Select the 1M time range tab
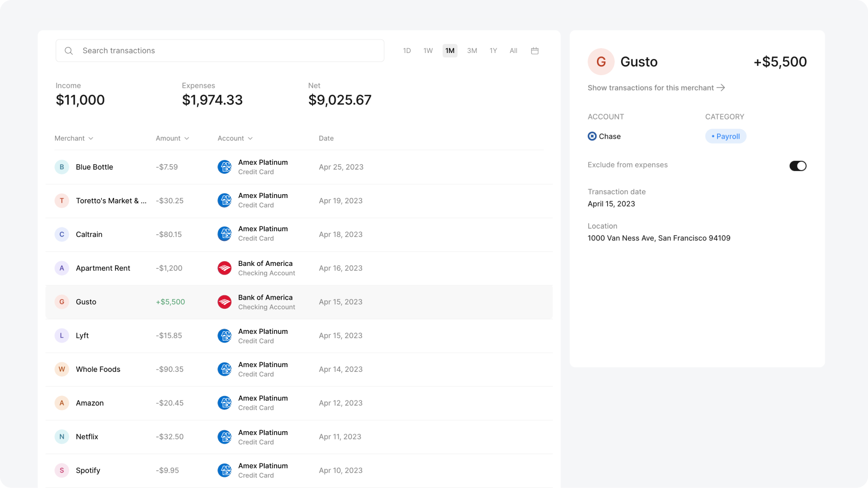Screen dimensions: 868x488 [450, 51]
